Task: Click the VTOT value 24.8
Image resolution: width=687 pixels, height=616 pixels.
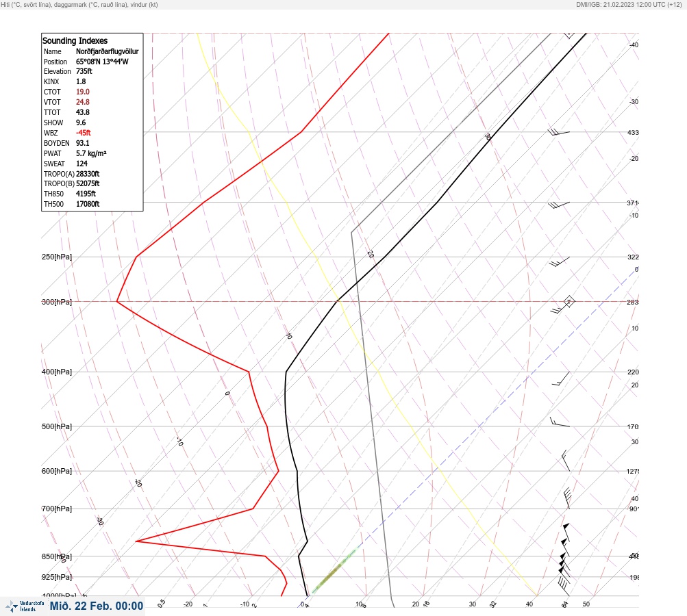Action: click(x=83, y=101)
